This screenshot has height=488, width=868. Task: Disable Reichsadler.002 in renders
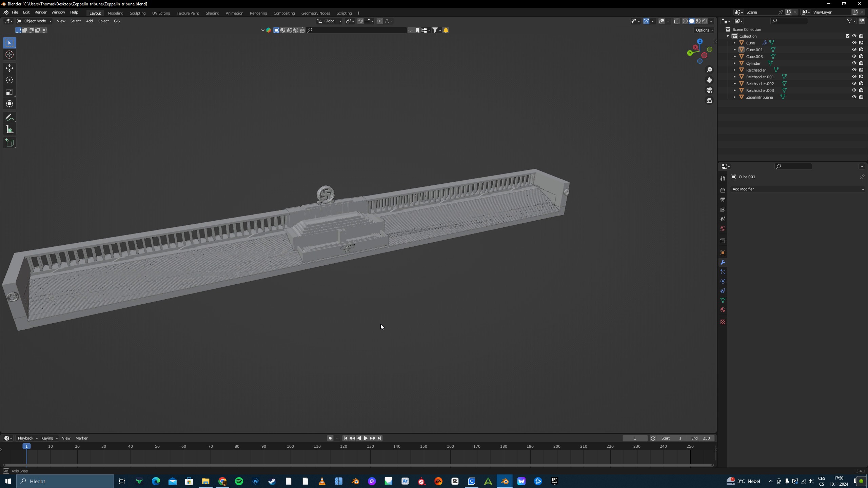pos(861,83)
